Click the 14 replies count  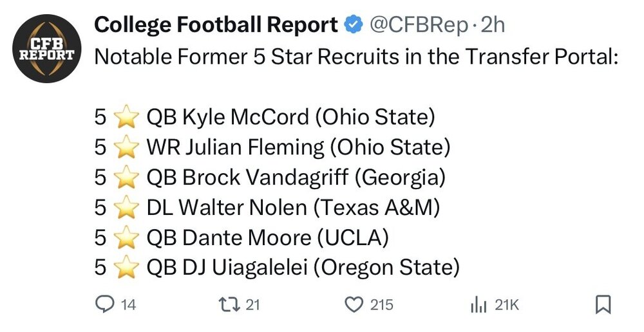(x=129, y=305)
